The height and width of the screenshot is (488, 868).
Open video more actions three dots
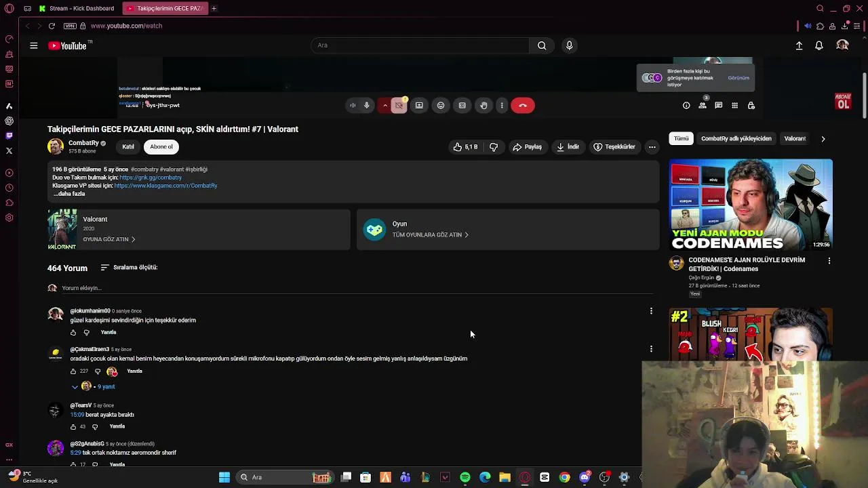point(652,146)
